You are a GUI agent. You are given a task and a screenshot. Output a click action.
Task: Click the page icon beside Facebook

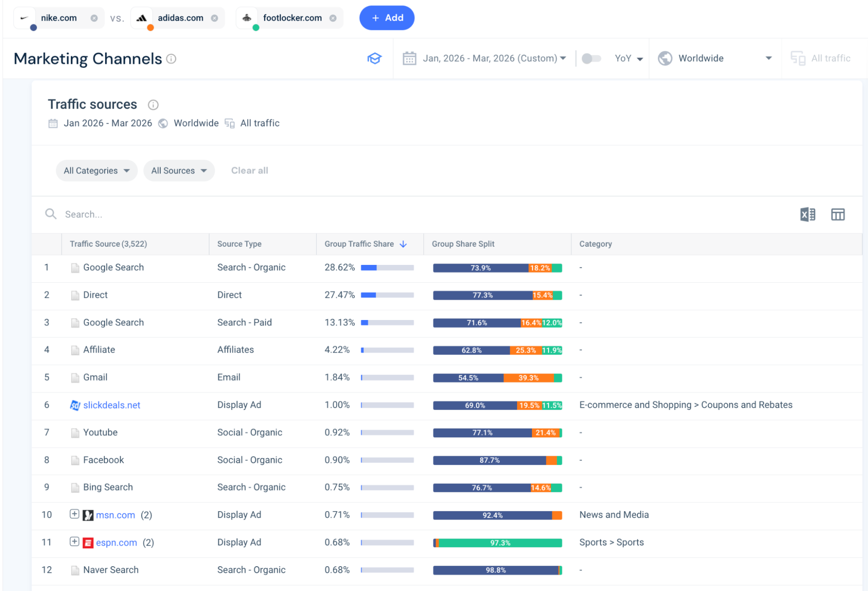coord(75,460)
